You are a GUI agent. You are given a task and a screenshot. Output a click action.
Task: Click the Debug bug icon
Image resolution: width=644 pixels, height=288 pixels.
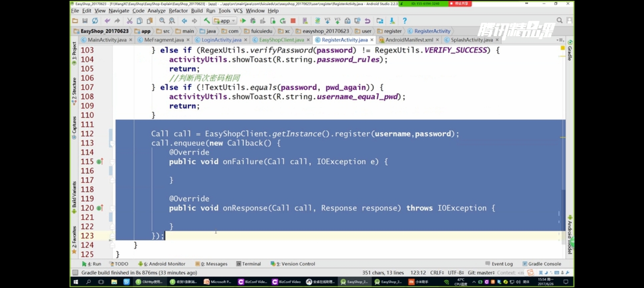253,21
